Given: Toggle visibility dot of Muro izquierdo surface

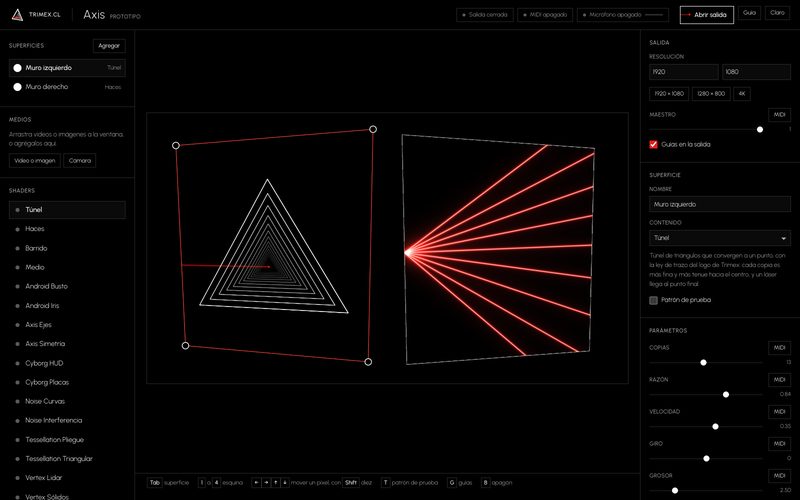Looking at the screenshot, I should click(x=17, y=68).
